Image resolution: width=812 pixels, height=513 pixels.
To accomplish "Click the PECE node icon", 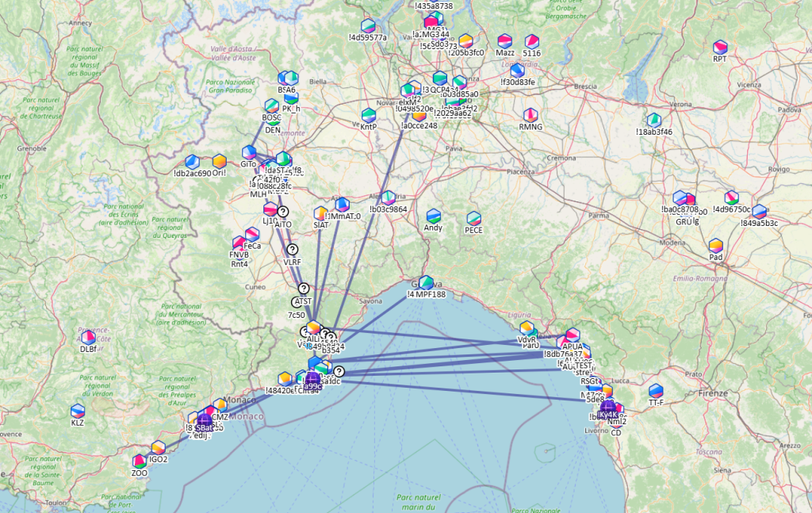I will coord(474,218).
